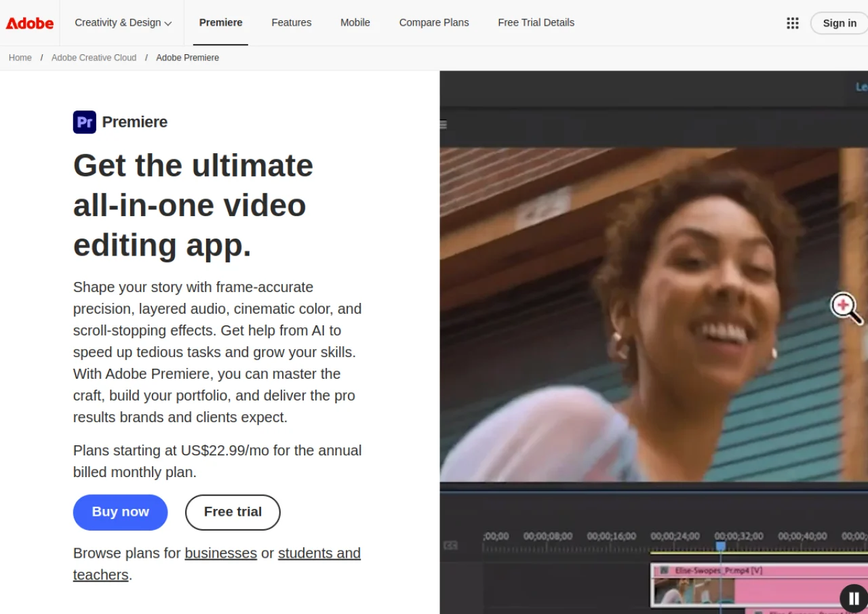
Task: Click the 00;00;08;00 timecode on ruler
Action: (x=548, y=536)
